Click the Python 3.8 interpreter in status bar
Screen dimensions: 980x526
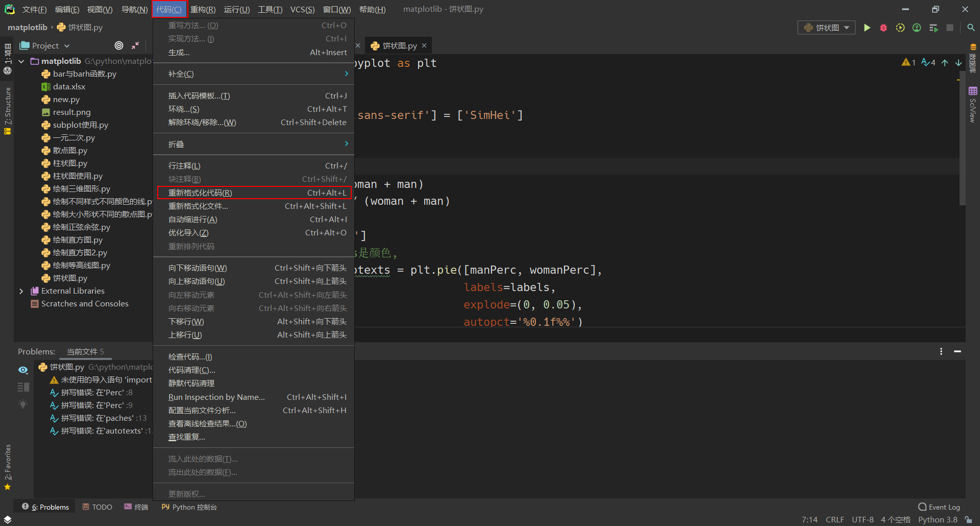[938, 519]
